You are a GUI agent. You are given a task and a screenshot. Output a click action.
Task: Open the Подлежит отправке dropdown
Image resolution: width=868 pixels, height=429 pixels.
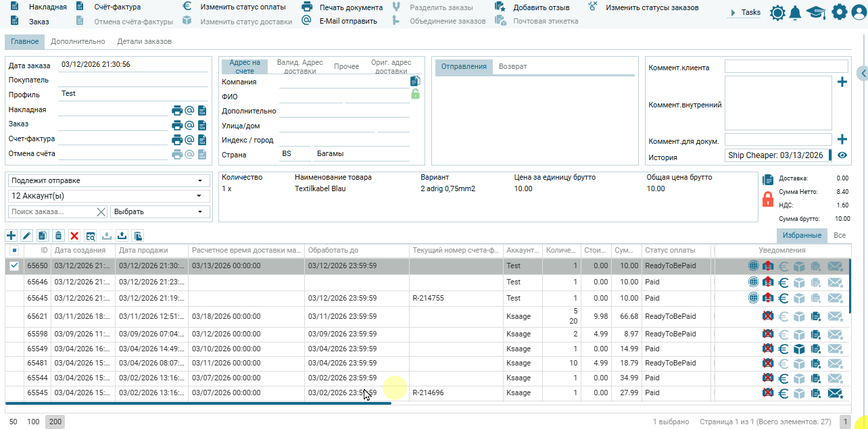[x=107, y=181]
